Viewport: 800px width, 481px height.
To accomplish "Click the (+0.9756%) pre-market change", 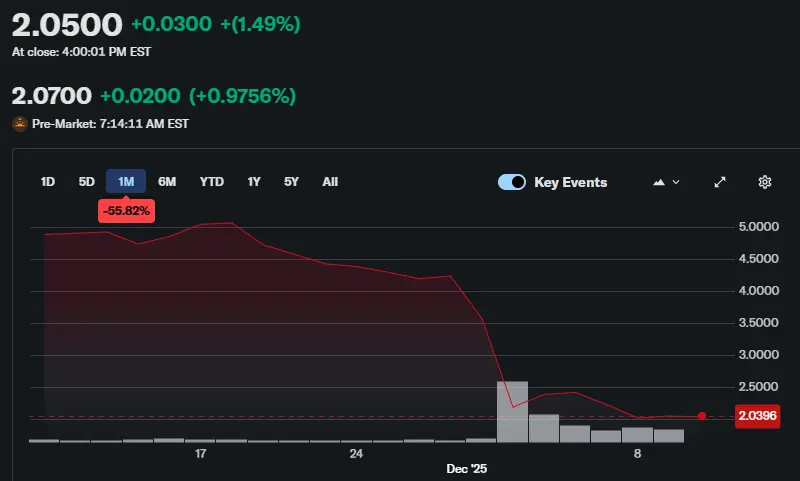I will (242, 96).
